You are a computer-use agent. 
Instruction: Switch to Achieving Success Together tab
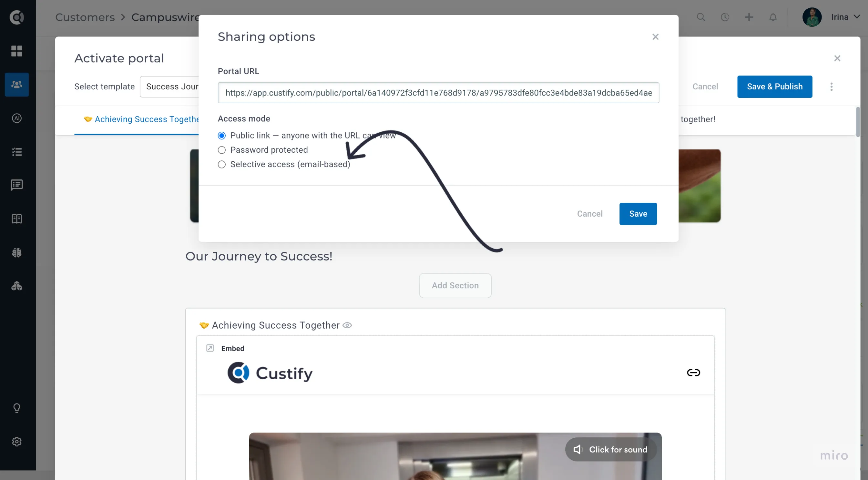tap(141, 119)
